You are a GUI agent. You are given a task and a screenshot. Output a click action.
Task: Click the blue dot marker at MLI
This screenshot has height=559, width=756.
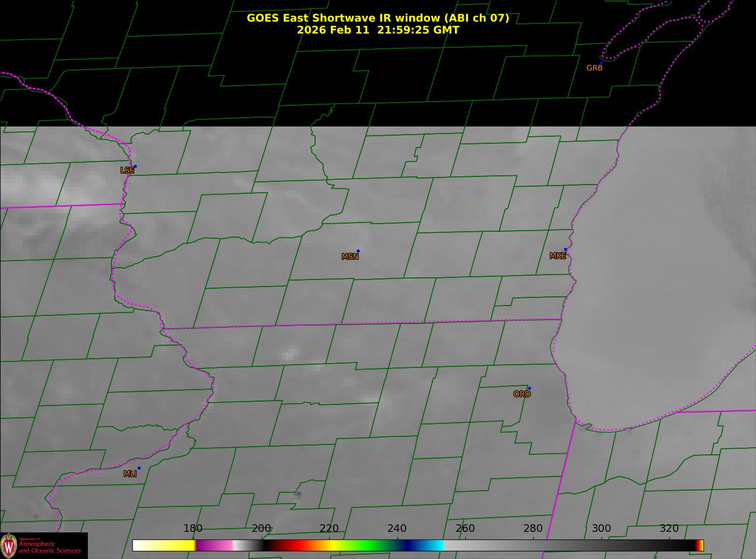click(139, 468)
